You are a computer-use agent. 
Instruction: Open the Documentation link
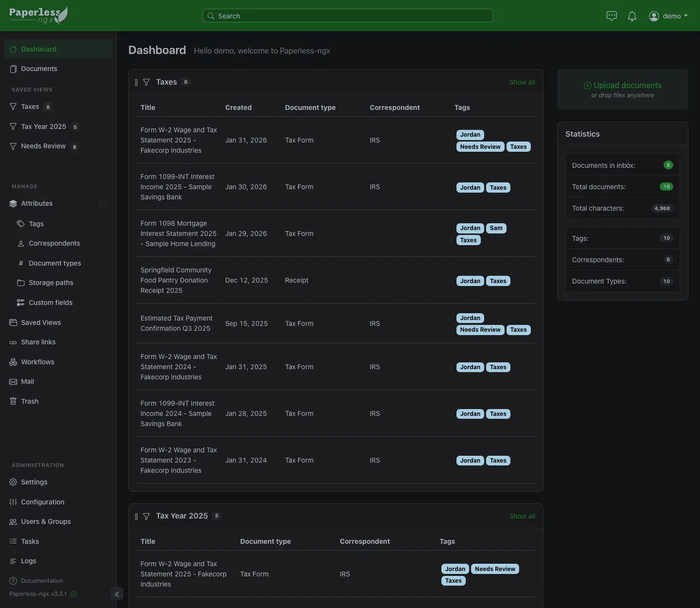[36, 580]
